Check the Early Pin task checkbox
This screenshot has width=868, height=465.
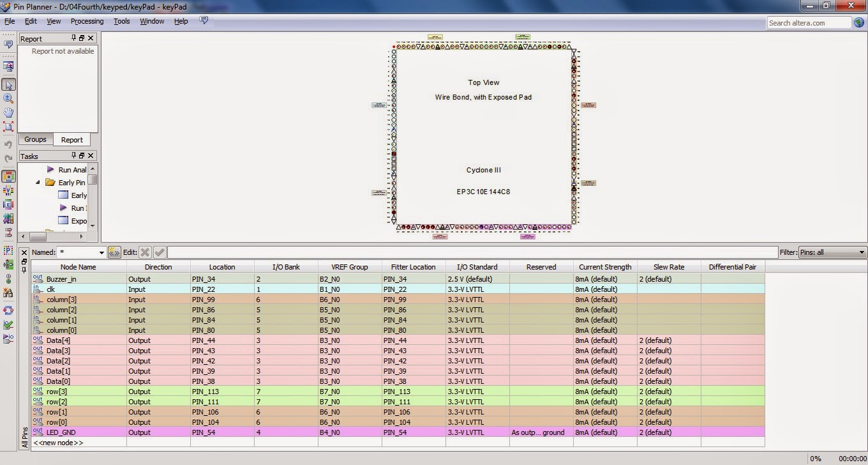(64, 195)
